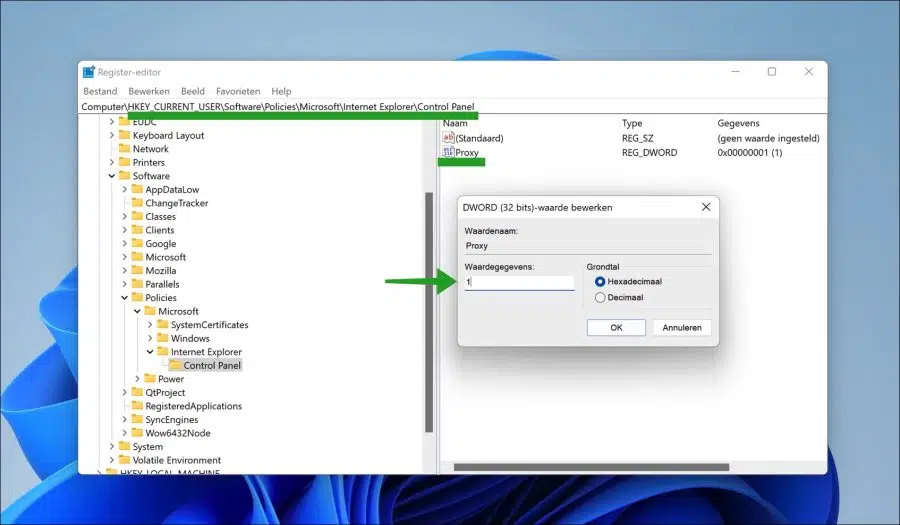Click the Parallels folder icon

pyautogui.click(x=137, y=284)
